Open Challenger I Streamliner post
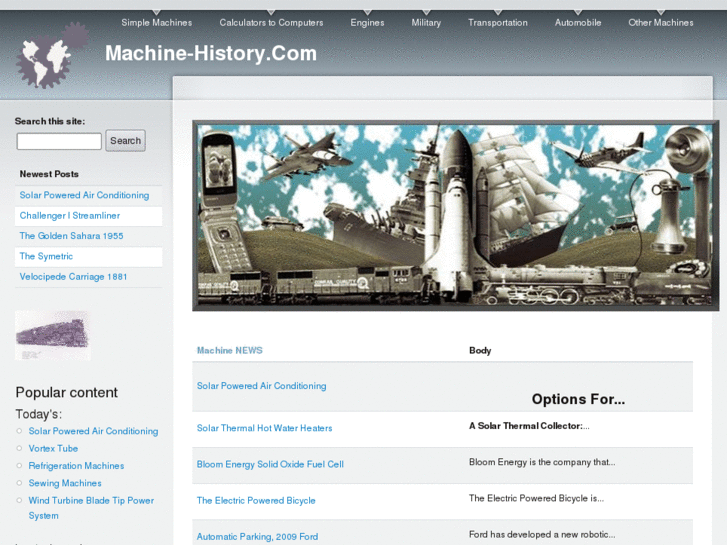 (70, 216)
